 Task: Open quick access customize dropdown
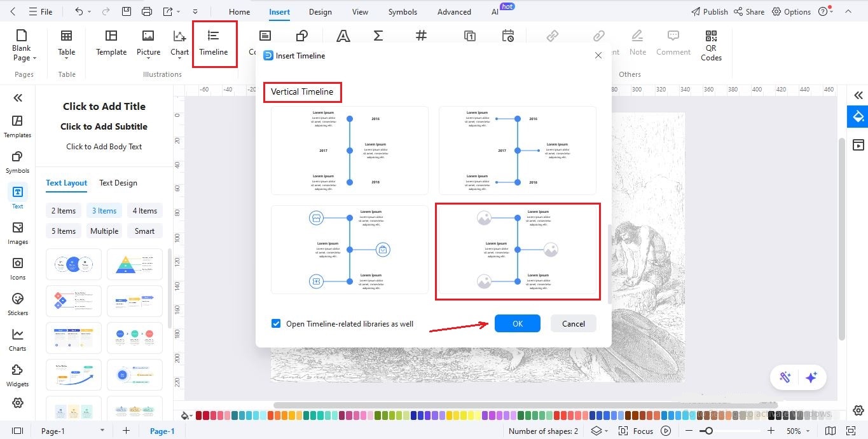(x=195, y=11)
